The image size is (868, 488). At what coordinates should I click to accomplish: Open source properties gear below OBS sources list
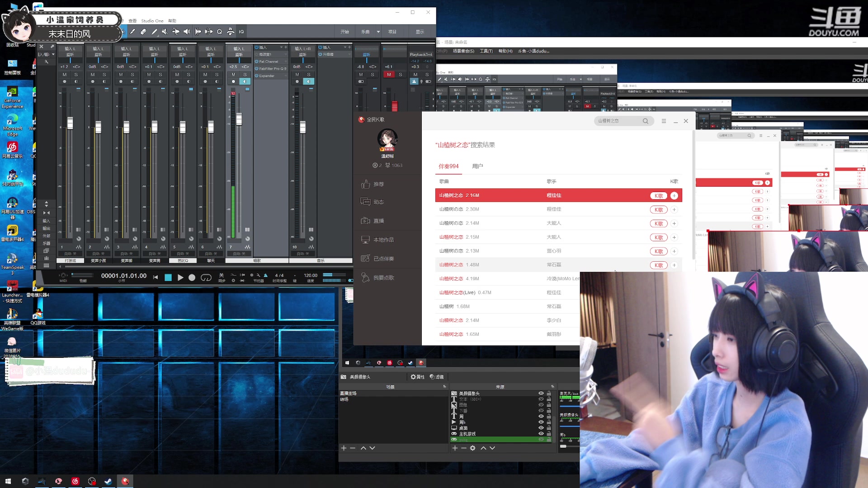point(473,448)
